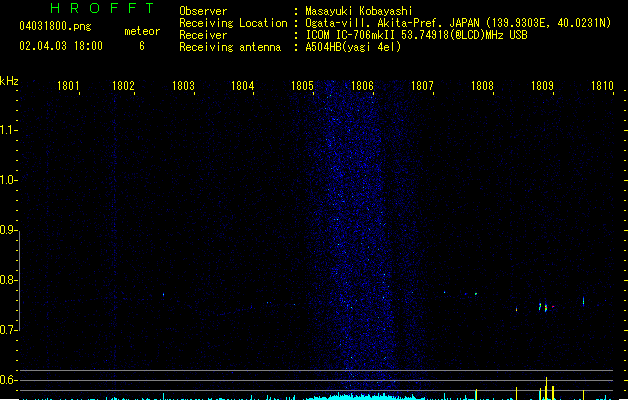Viewport: 629px width, 400px height.
Task: Click the meteor count value 6
Action: coord(142,46)
